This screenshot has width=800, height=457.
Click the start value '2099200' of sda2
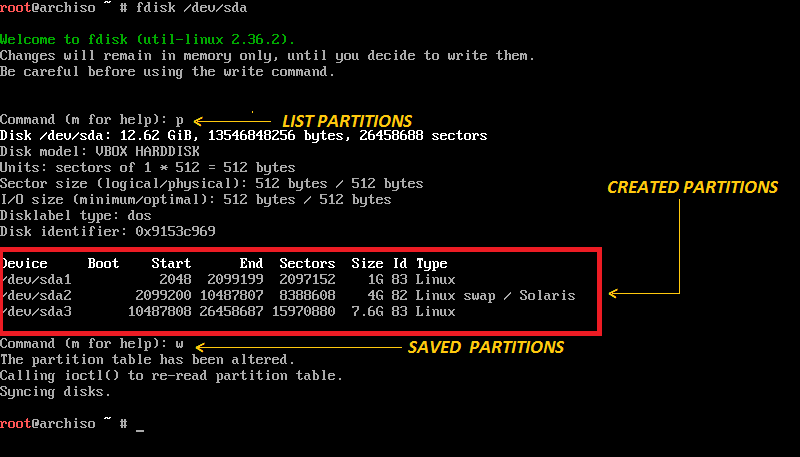coord(163,295)
